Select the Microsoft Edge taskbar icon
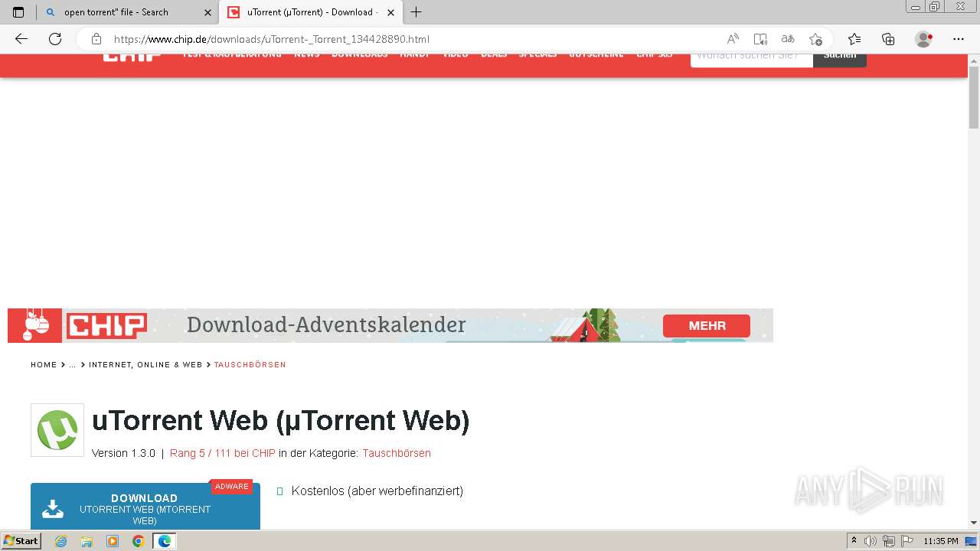The width and height of the screenshot is (980, 551). [165, 541]
